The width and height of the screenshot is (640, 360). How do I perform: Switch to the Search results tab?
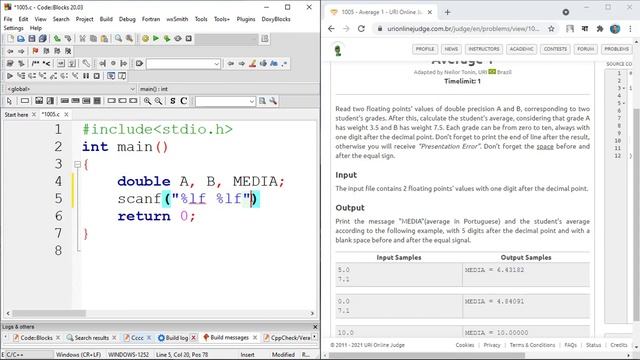pyautogui.click(x=91, y=338)
